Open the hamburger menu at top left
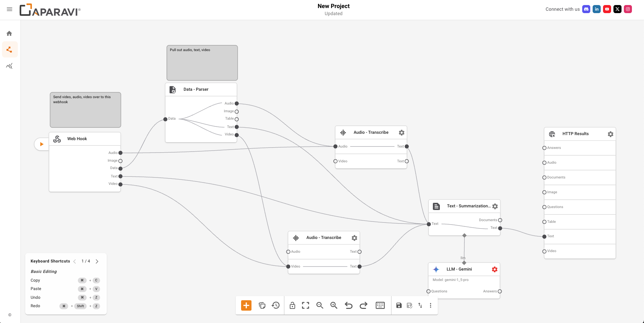The height and width of the screenshot is (323, 644). (9, 9)
